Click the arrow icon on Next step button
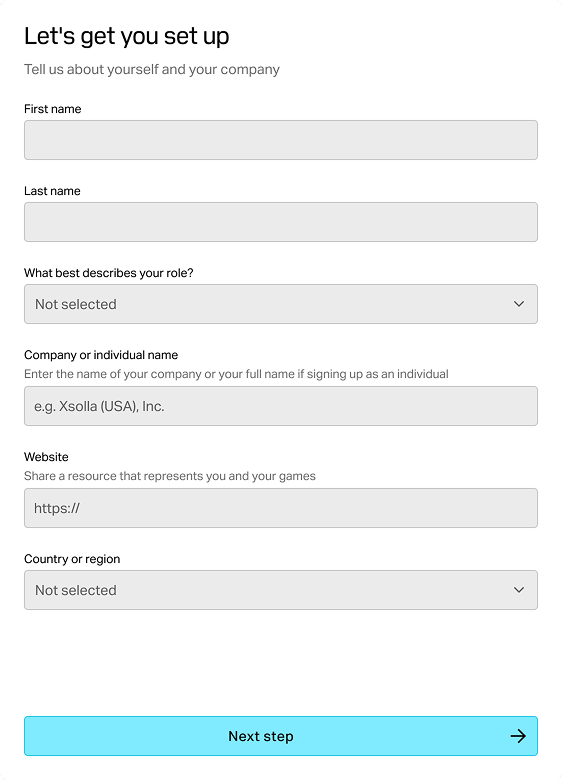 coord(518,736)
